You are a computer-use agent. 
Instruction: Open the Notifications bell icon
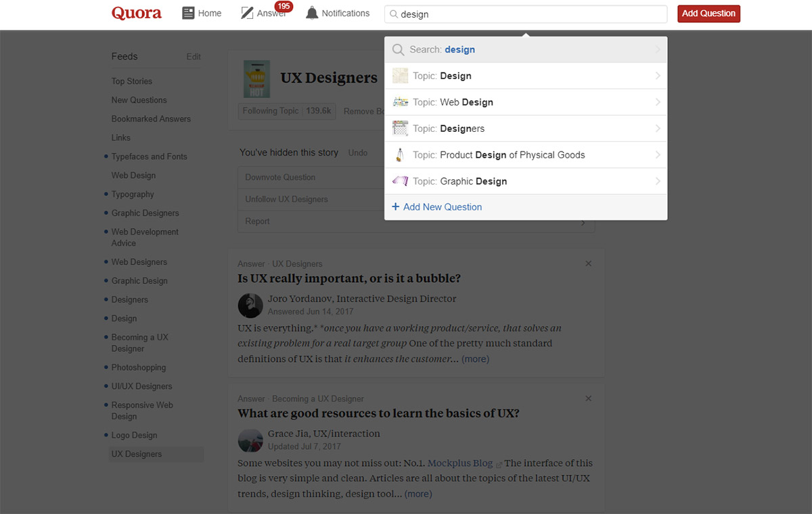(x=312, y=13)
